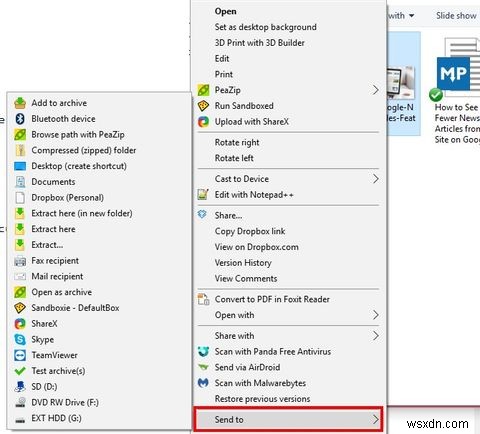Click 'Send via AirDroid' text
The image size is (480, 434).
pyautogui.click(x=247, y=367)
